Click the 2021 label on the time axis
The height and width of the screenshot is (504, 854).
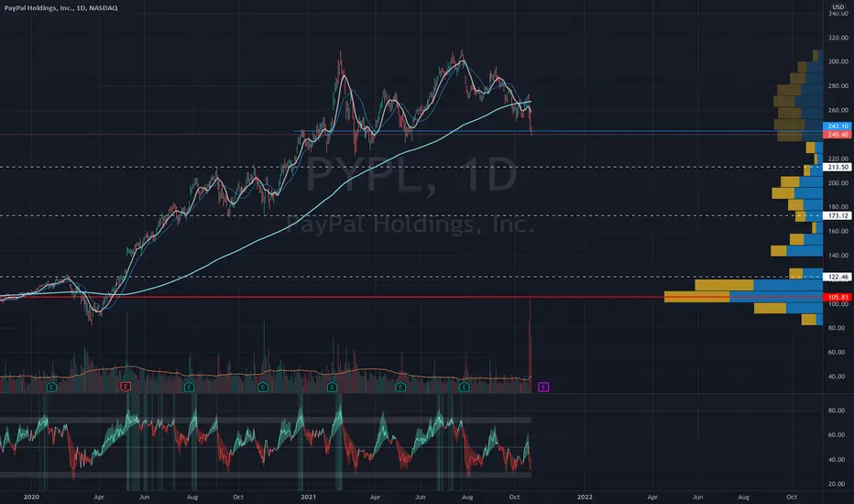click(308, 497)
